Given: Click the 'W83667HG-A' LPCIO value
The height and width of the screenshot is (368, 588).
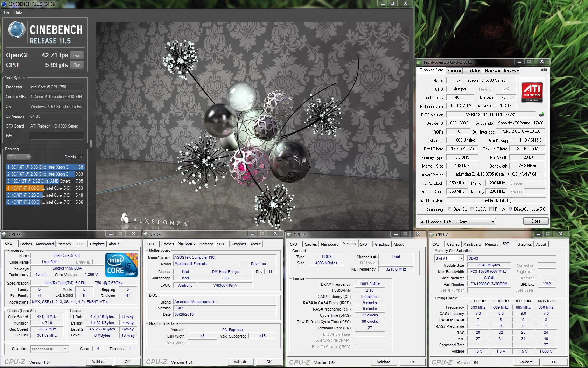Looking at the screenshot, I should point(225,285).
